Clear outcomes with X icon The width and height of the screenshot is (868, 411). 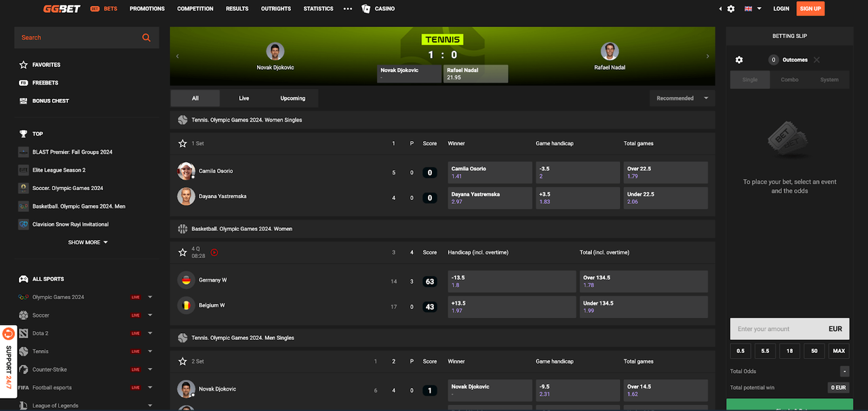point(816,60)
